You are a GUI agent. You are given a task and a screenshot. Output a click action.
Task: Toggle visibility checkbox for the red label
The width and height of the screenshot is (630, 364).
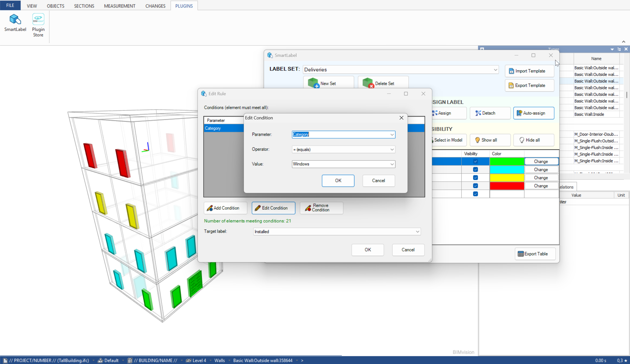[475, 186]
